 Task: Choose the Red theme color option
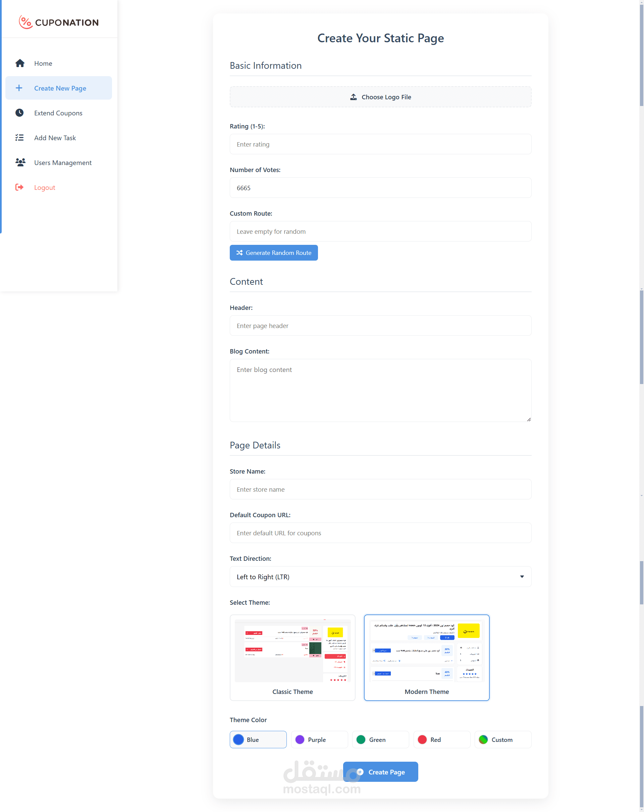[x=441, y=740]
